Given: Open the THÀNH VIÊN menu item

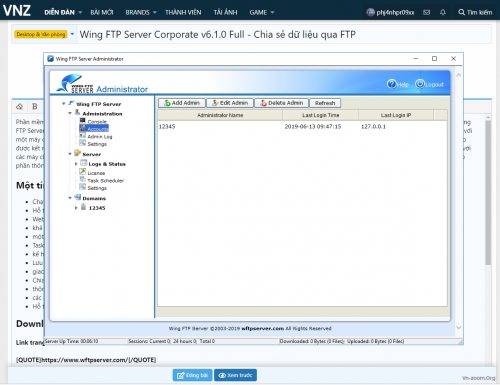Looking at the screenshot, I should coord(183,12).
